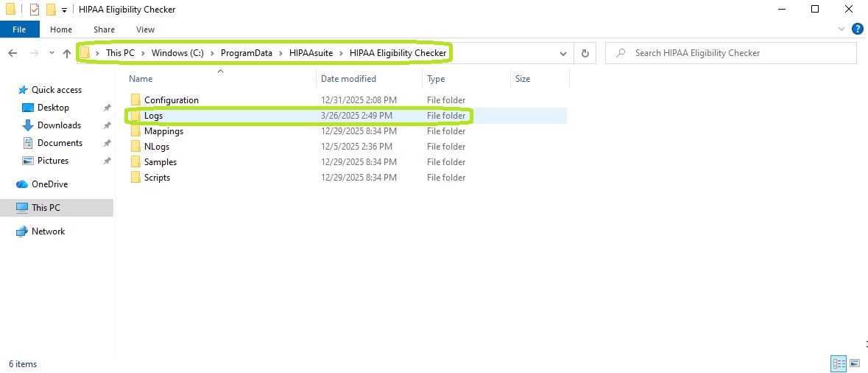Screen dimensions: 868x373
Task: Unpin Desktop using its pin icon
Action: [107, 108]
